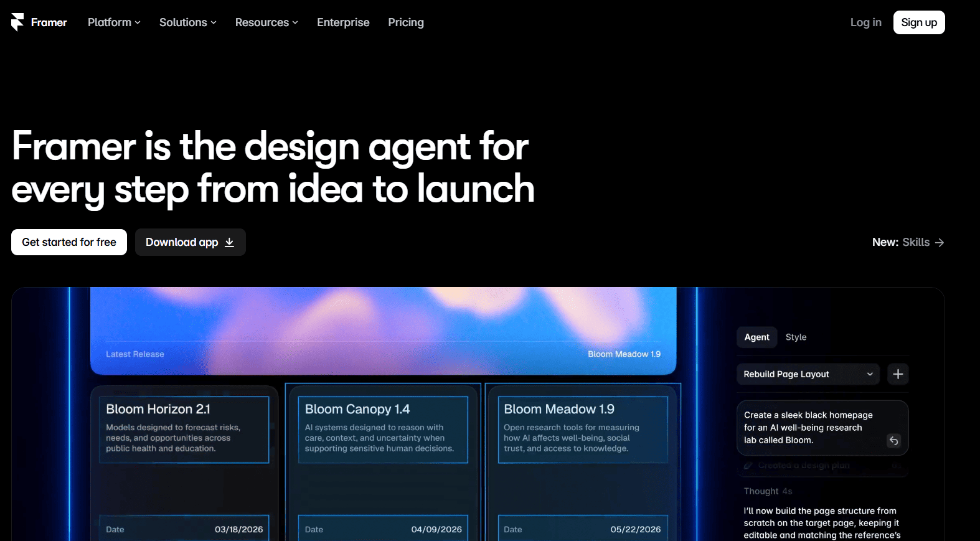Viewport: 980px width, 541px height.
Task: Click the date 04/09/2026
Action: [x=436, y=530]
